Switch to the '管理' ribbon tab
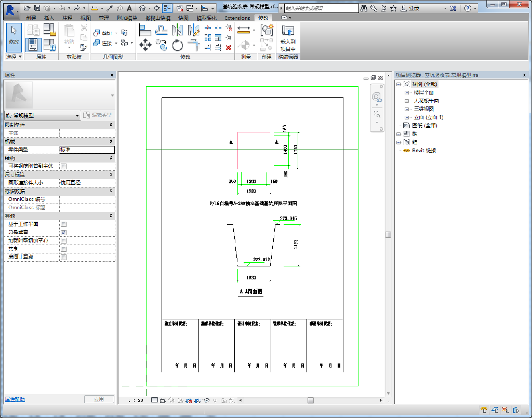Screen dimensions: 532x418 103,18
